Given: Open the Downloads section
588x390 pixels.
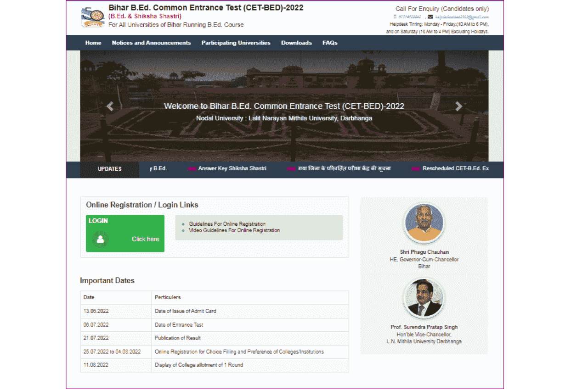Looking at the screenshot, I should coord(296,43).
